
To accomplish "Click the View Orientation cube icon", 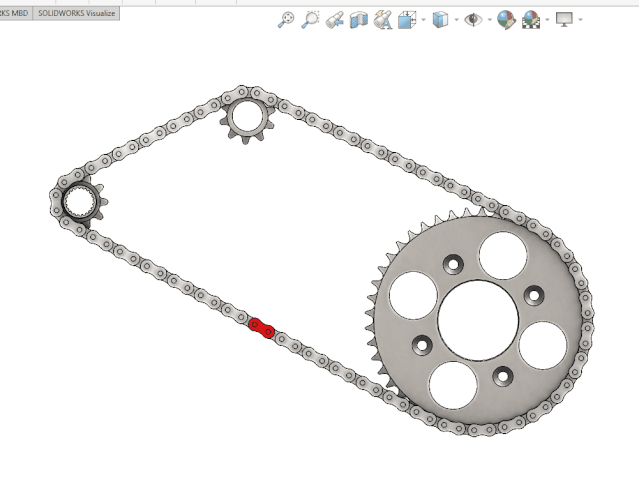I will tap(407, 20).
